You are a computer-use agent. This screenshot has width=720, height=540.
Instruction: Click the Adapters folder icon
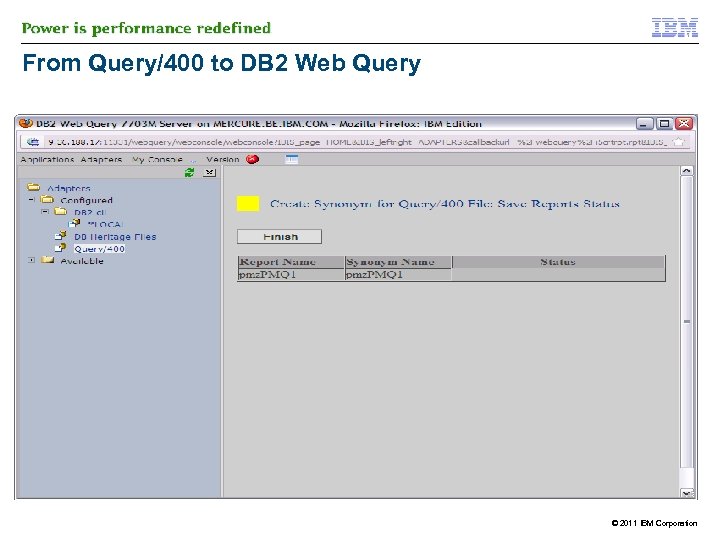[34, 187]
